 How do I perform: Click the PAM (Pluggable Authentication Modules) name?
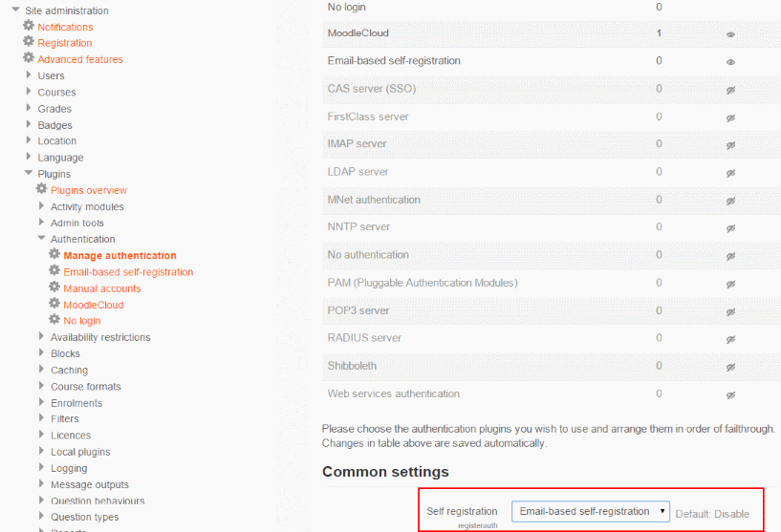[423, 283]
